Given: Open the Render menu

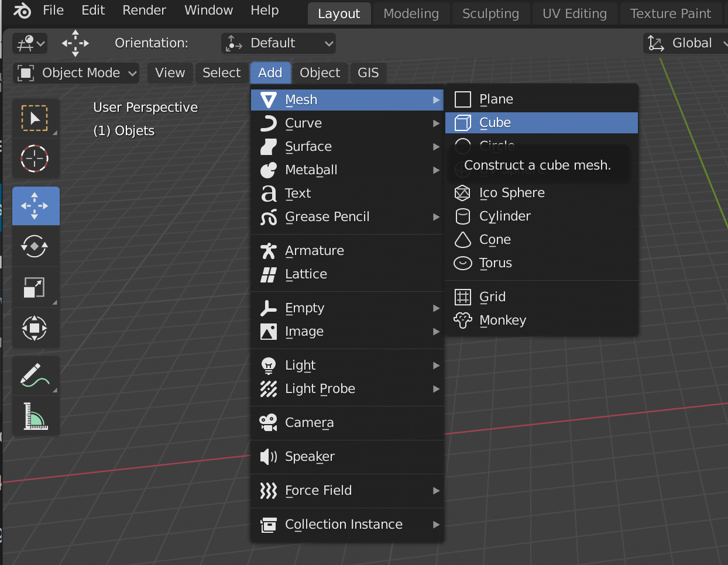Looking at the screenshot, I should (x=144, y=10).
